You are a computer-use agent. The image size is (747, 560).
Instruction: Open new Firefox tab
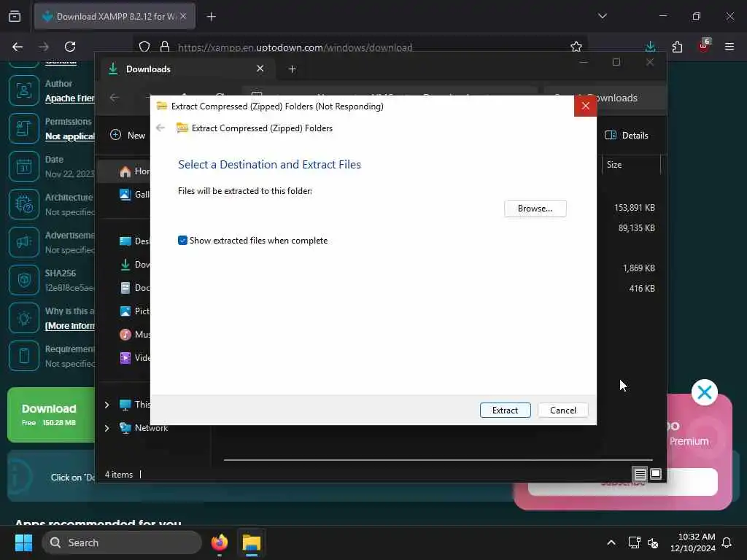[211, 17]
